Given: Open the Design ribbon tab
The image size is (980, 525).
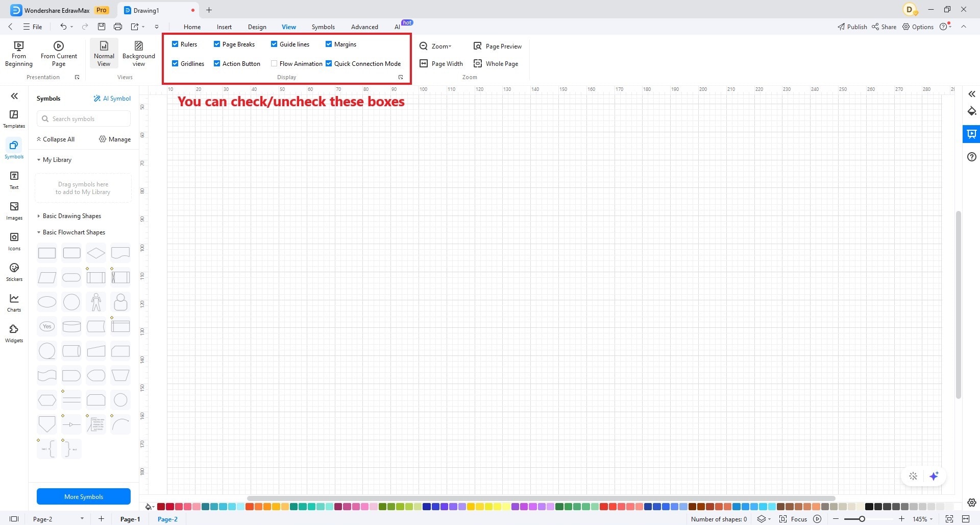Looking at the screenshot, I should [257, 27].
